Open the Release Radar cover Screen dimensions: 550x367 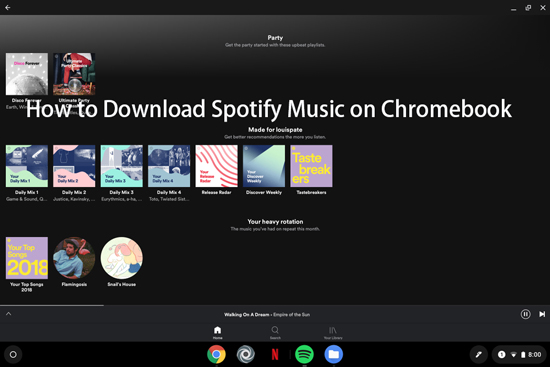pos(216,166)
